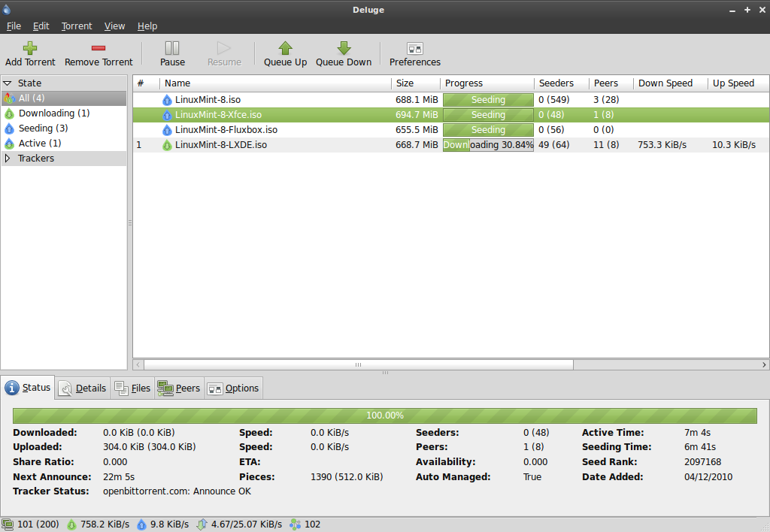This screenshot has height=532, width=770.
Task: Click the Files tab icon
Action: click(x=121, y=388)
